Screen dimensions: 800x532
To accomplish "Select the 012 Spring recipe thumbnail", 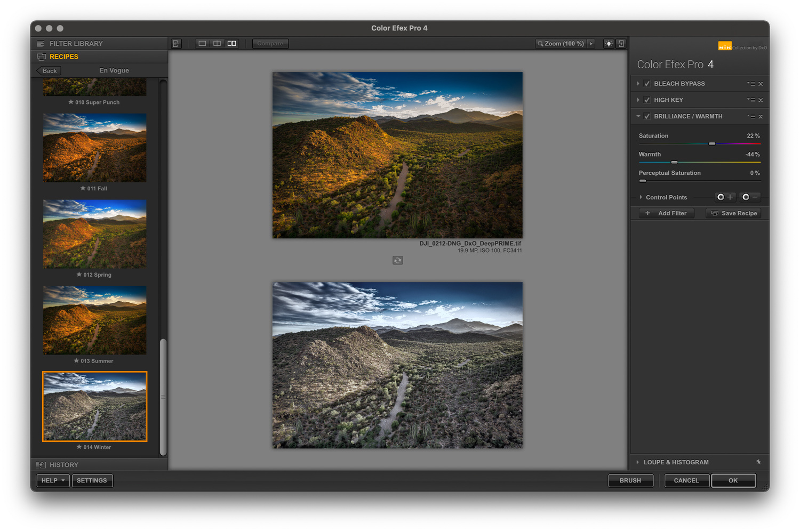I will (x=94, y=234).
